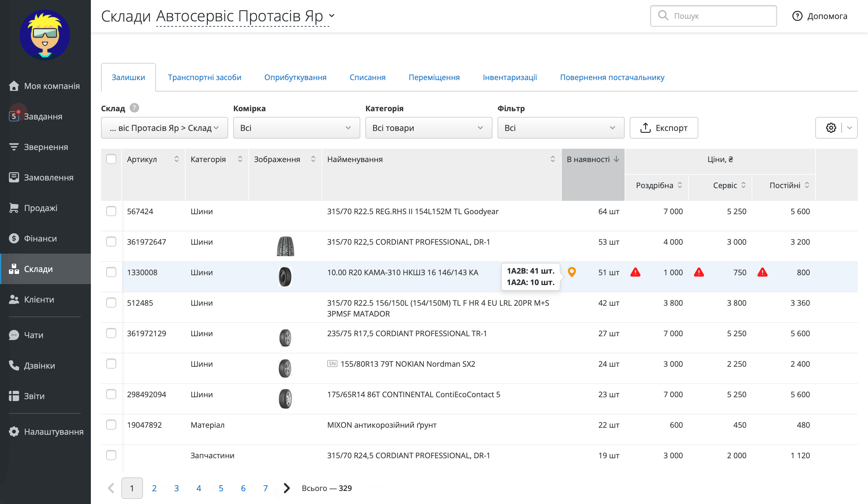Viewport: 868px width, 504px height.
Task: Click warning triangle beside price 750
Action: [699, 272]
